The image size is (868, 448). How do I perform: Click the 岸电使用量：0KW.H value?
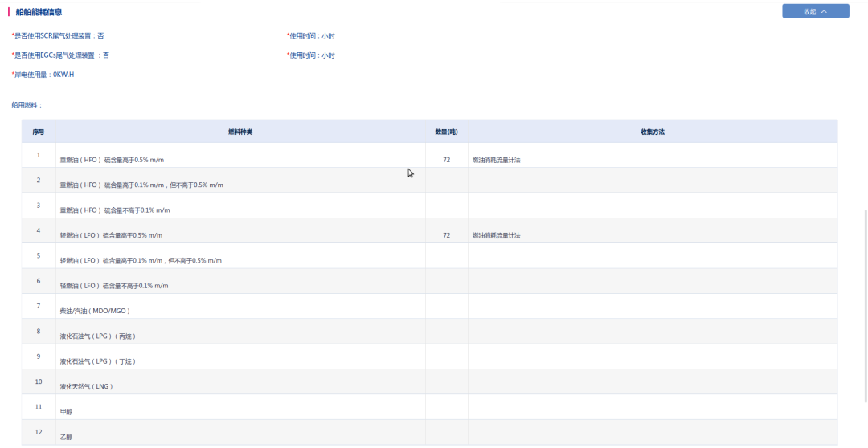43,74
